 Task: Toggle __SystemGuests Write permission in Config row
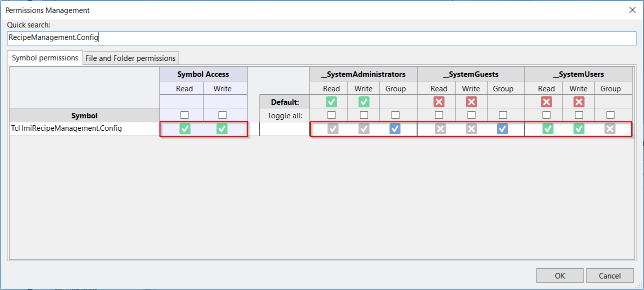click(471, 129)
